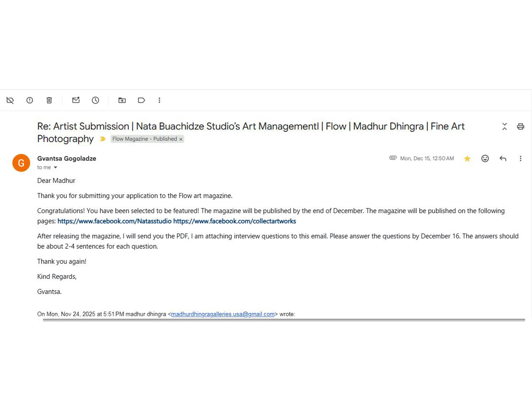Image resolution: width=532 pixels, height=411 pixels.
Task: Reply to Gvantsa's message
Action: pyautogui.click(x=503, y=159)
